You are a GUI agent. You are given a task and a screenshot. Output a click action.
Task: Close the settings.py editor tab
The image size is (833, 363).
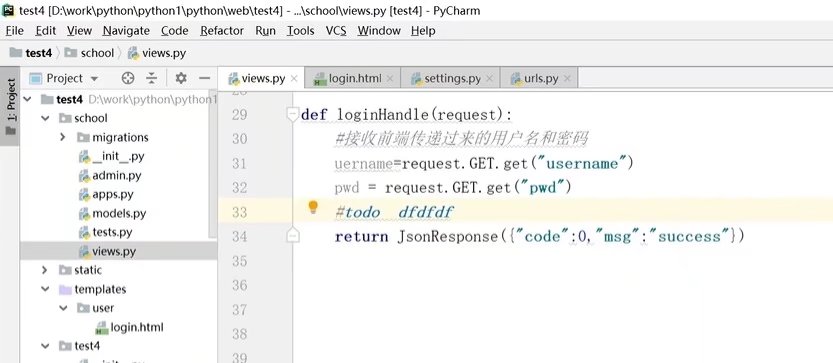[489, 79]
